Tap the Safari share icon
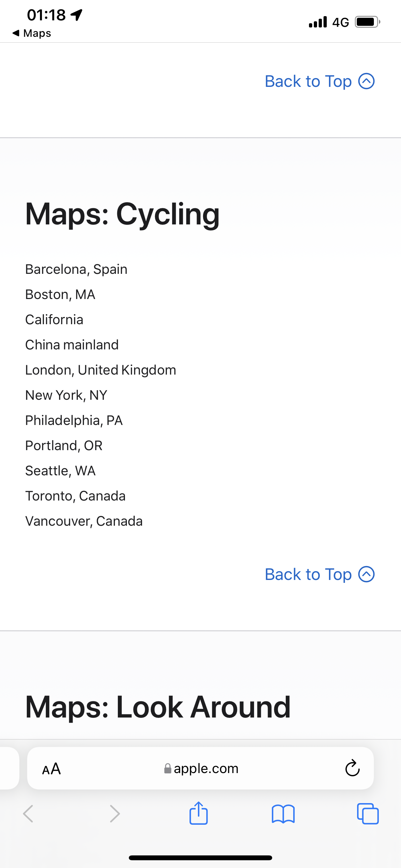The width and height of the screenshot is (401, 868). pos(199,813)
